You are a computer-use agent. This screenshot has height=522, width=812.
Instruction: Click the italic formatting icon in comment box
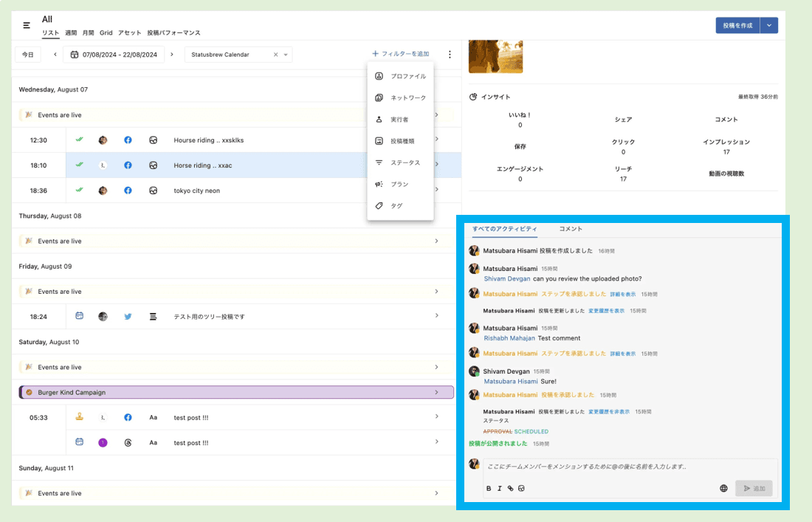click(x=500, y=488)
